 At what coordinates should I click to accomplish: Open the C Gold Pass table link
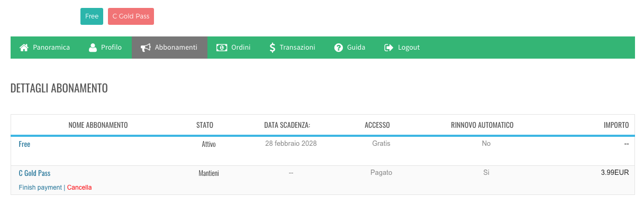[34, 173]
